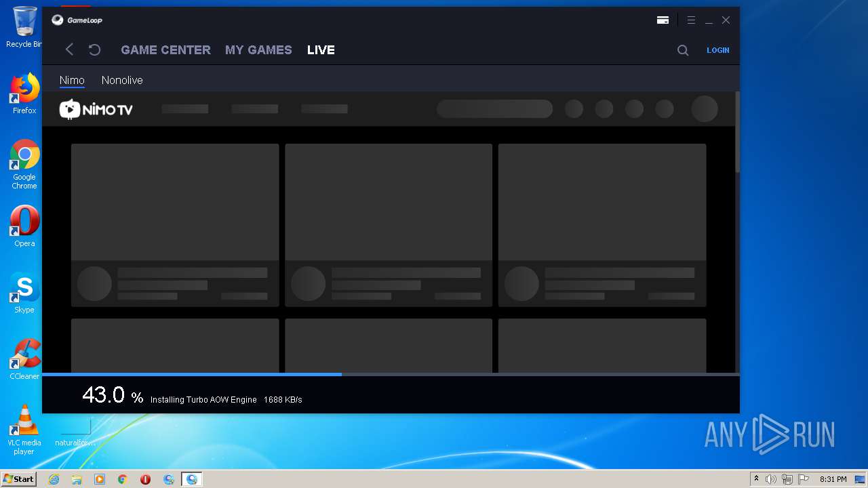Toggle the mini window mode icon

663,20
